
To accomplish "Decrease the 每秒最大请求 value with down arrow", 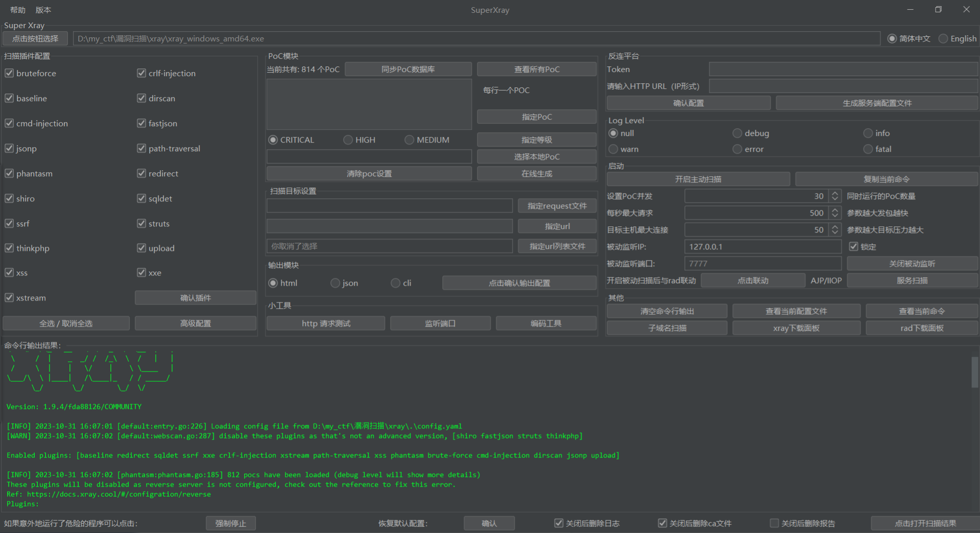I will pos(835,216).
